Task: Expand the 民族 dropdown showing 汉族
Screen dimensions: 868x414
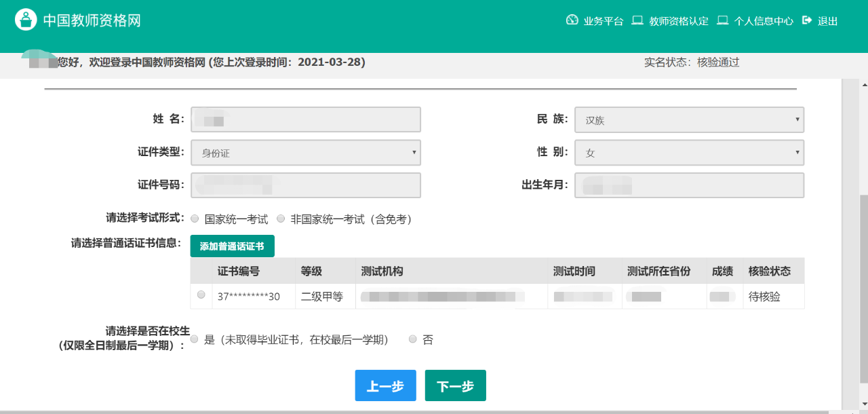Action: point(689,120)
